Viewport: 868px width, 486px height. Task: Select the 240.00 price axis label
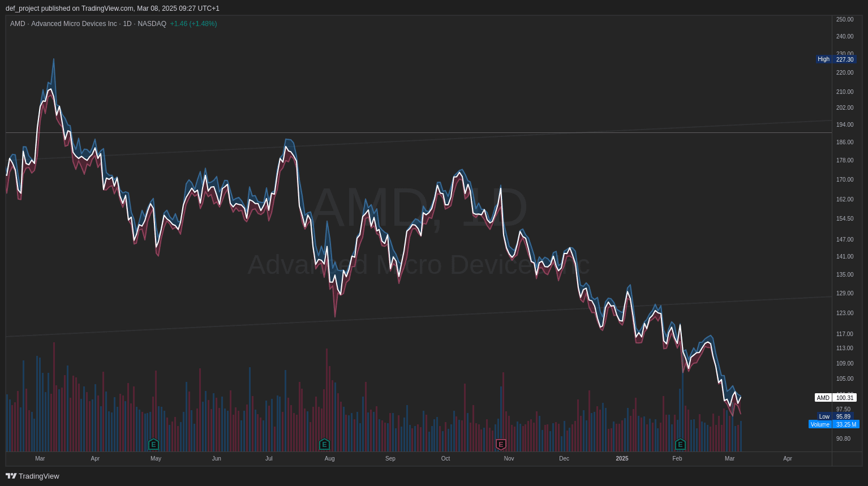[845, 36]
